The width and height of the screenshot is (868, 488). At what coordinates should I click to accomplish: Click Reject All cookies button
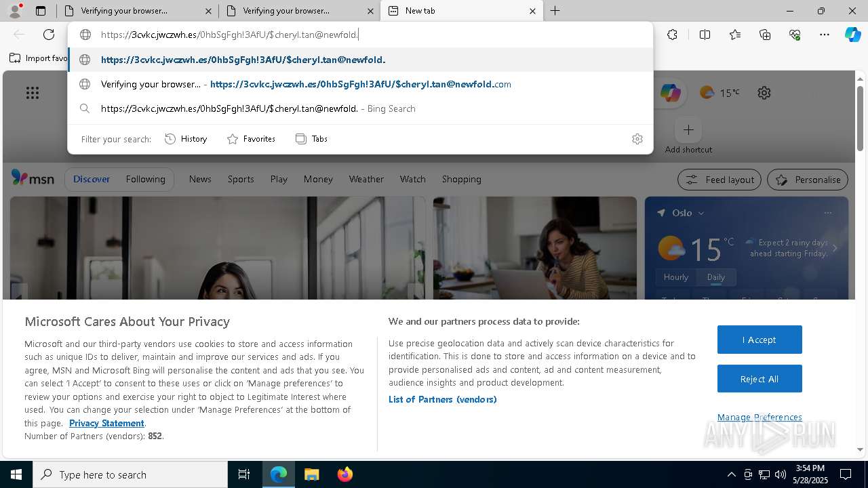tap(759, 379)
